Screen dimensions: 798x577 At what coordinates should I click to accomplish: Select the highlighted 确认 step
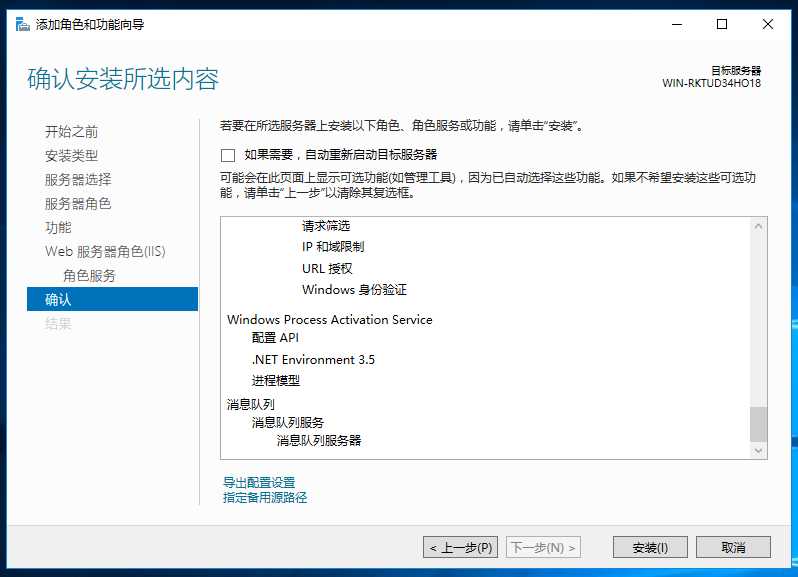pos(112,299)
